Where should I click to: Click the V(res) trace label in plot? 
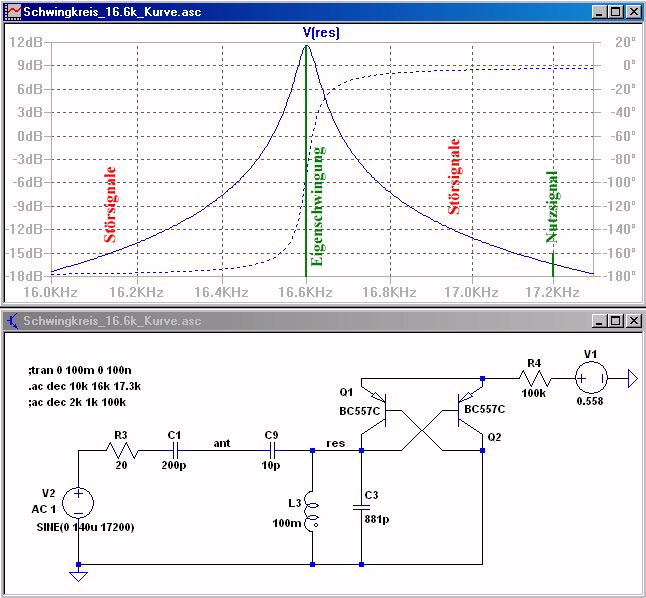pos(321,33)
